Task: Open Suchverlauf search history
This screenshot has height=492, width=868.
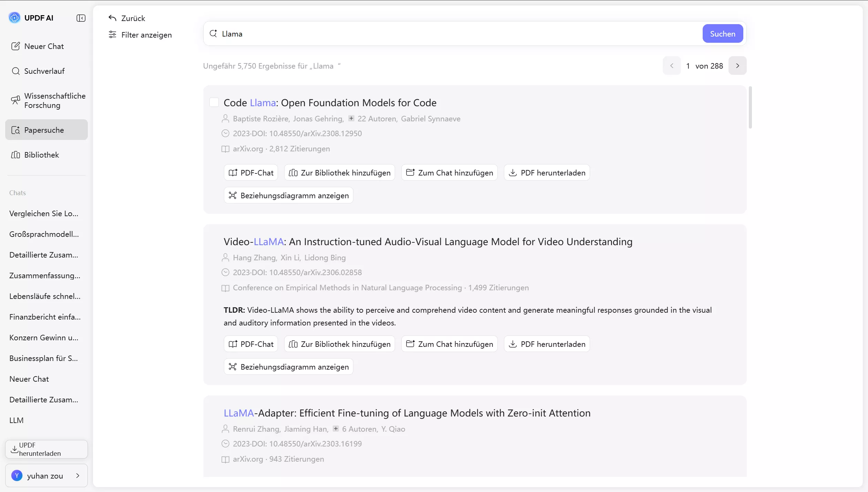Action: (44, 71)
